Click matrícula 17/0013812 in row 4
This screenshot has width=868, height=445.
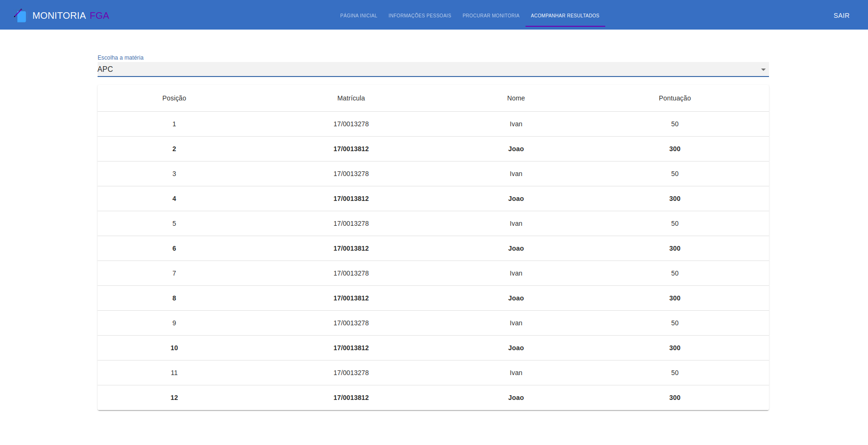[351, 199]
